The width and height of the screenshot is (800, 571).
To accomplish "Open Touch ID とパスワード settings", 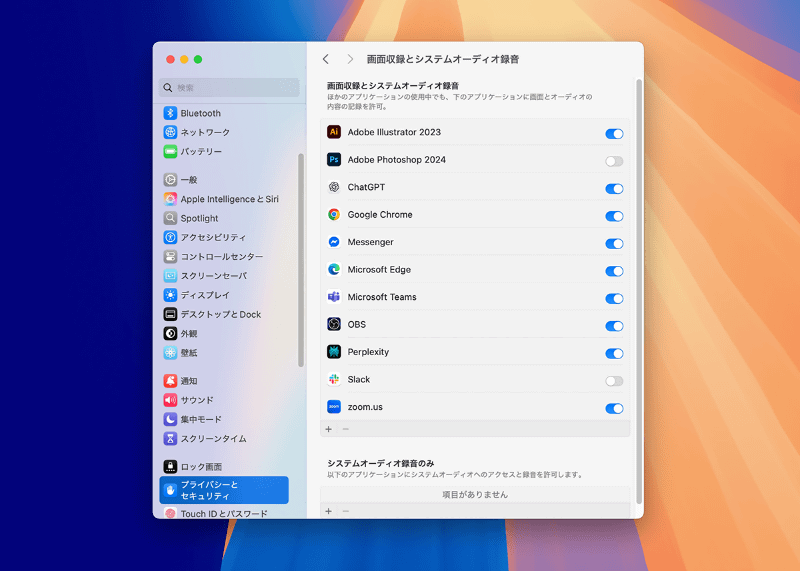I will tap(224, 513).
